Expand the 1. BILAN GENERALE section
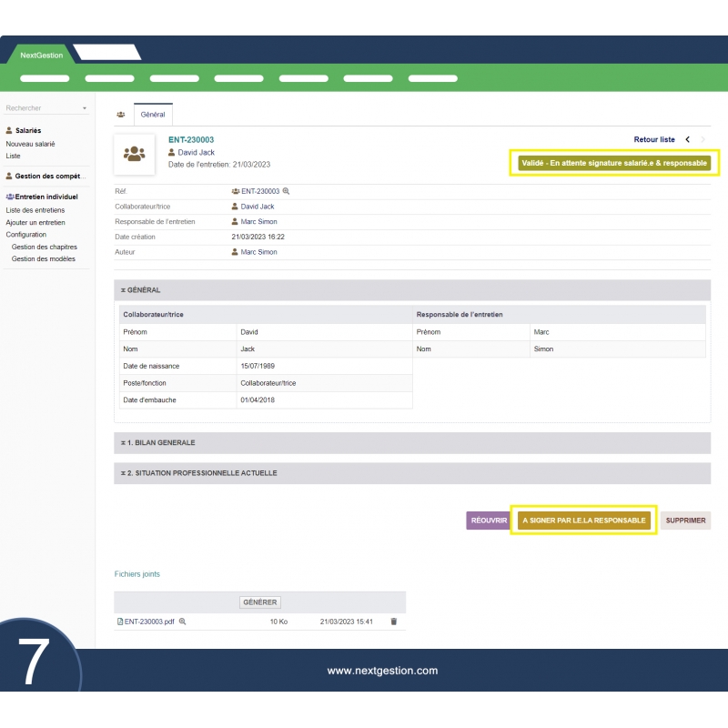728x728 pixels. tap(158, 443)
